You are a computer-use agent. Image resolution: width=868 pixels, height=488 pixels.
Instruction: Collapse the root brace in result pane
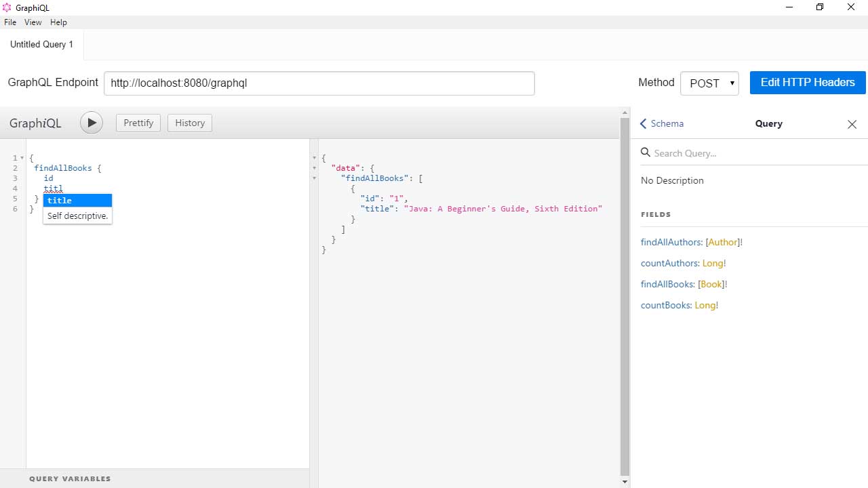[x=314, y=158]
